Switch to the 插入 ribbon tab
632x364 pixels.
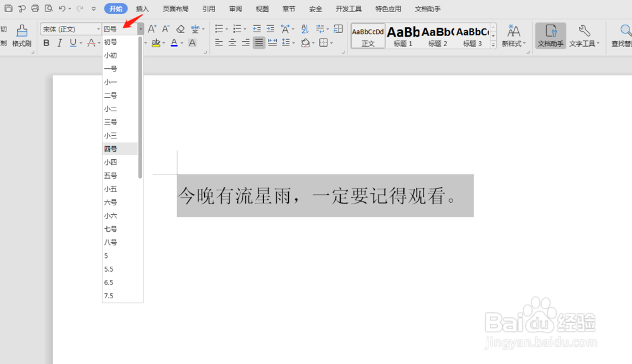[x=142, y=8]
